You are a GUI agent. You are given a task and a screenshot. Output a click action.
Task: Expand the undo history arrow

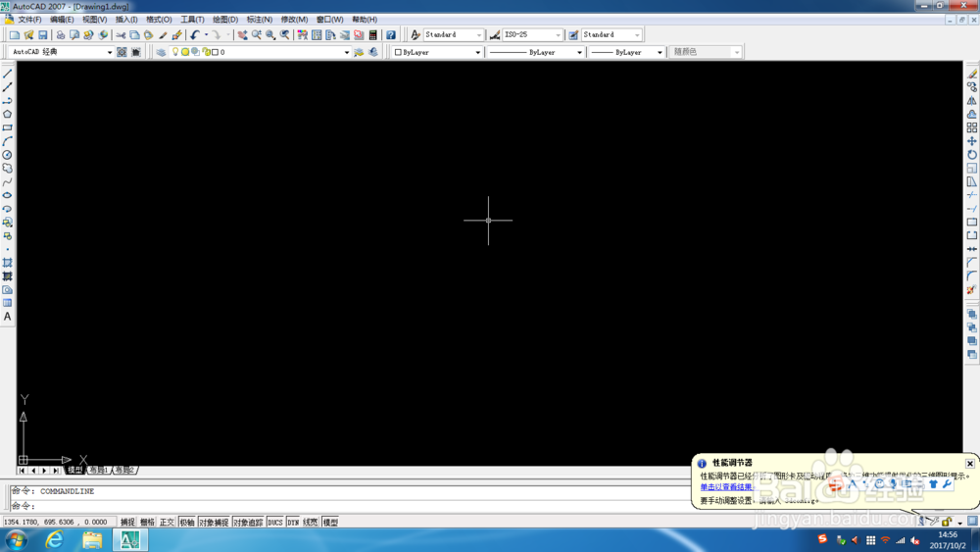pos(206,35)
